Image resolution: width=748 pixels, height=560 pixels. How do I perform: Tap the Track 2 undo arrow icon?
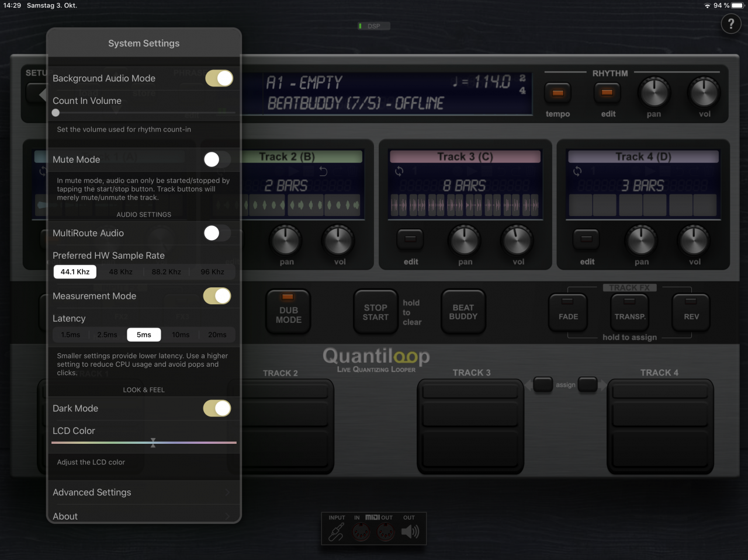(323, 171)
